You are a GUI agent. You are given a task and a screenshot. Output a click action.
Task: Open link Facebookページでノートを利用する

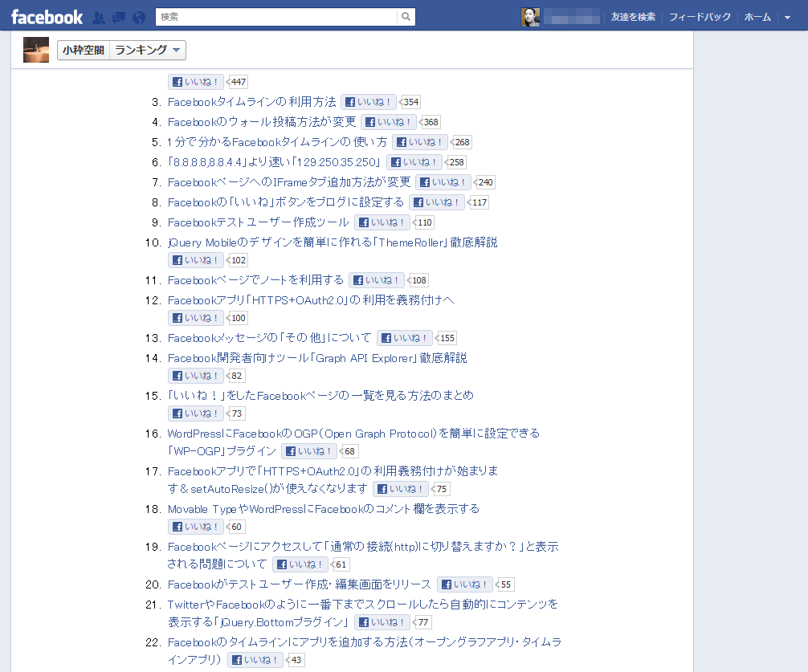tap(255, 280)
